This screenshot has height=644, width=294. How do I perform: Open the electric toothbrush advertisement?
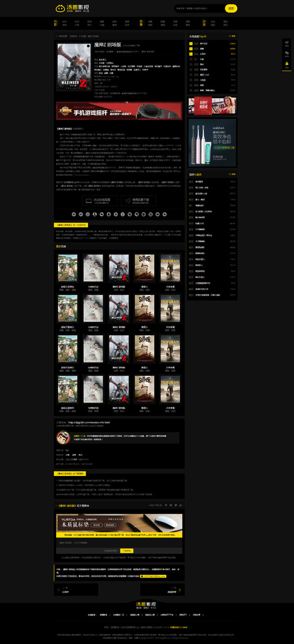point(212,142)
